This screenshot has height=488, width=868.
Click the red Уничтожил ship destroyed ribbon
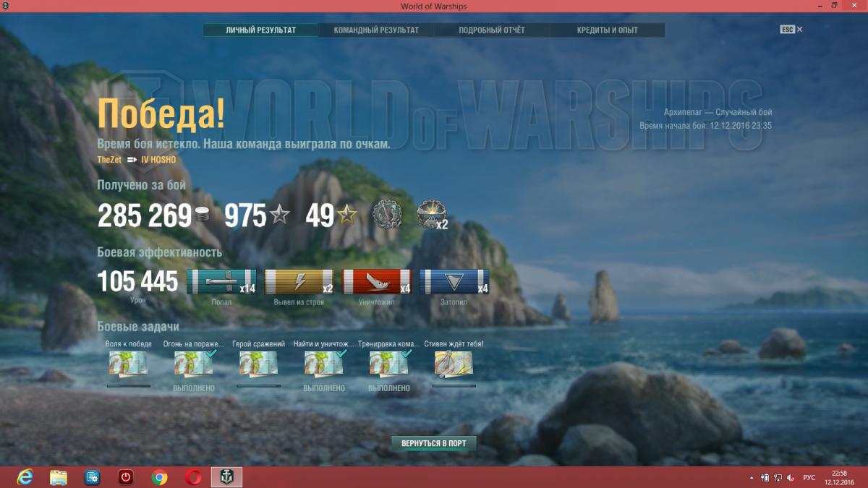[x=376, y=282]
